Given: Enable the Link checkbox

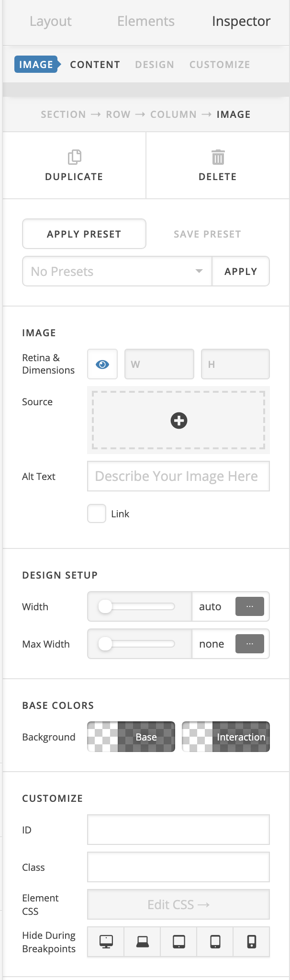Looking at the screenshot, I should coord(97,513).
